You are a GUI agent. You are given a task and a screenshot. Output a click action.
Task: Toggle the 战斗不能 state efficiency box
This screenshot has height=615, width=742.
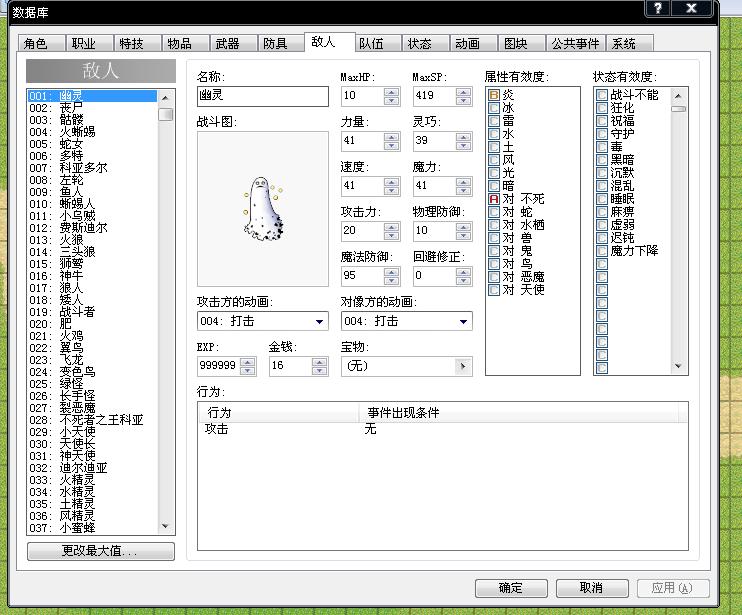point(602,95)
